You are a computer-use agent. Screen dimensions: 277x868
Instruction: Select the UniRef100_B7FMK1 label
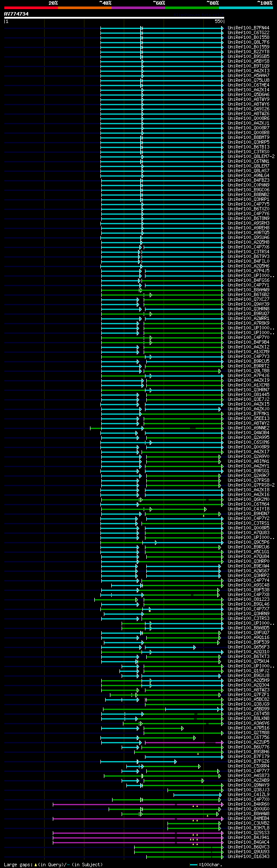point(248,414)
